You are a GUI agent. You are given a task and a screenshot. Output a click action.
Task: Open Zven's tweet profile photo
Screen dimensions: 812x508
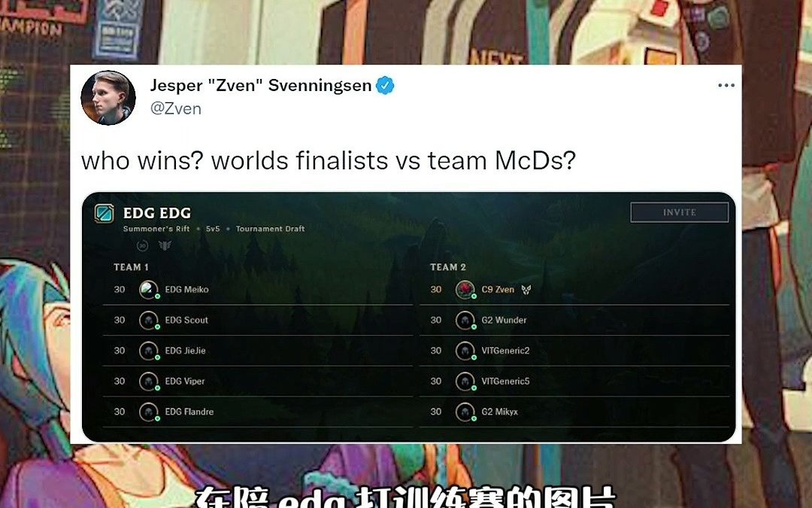(108, 97)
